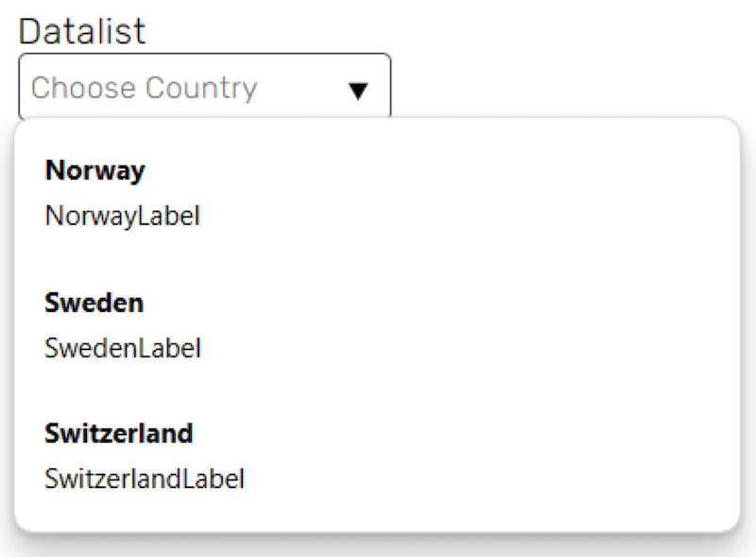Click the black triangle arrow icon

358,91
